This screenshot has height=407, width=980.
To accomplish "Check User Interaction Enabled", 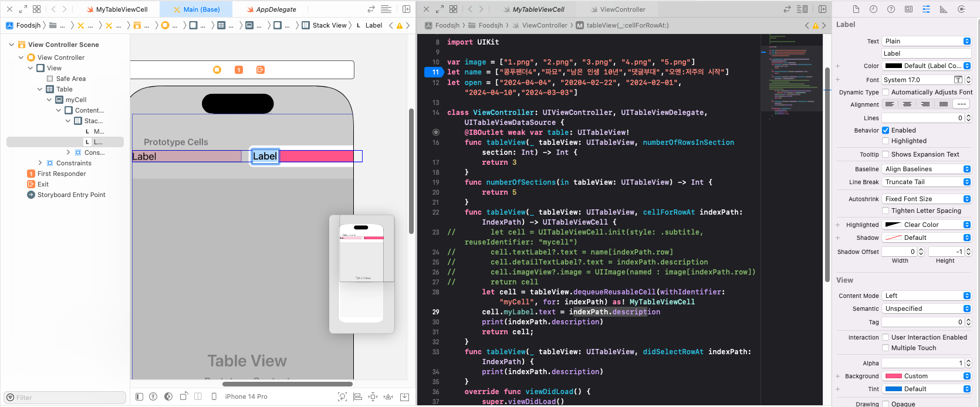I will [x=886, y=337].
